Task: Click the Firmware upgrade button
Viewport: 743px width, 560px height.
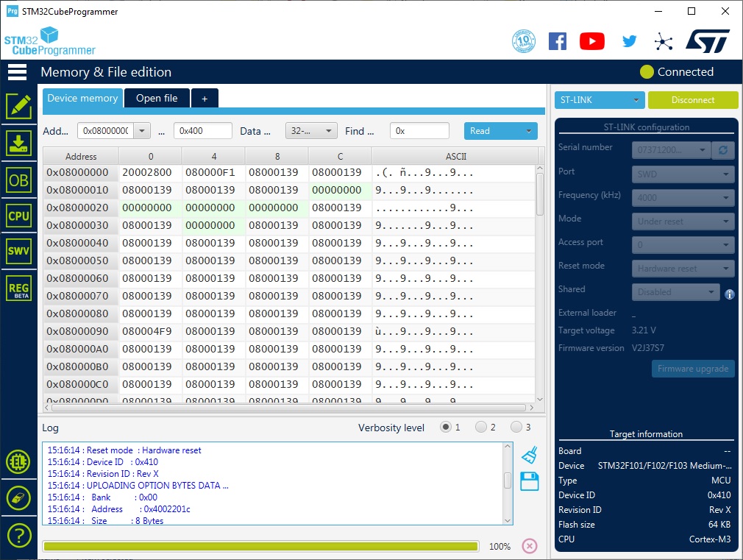Action: click(693, 369)
